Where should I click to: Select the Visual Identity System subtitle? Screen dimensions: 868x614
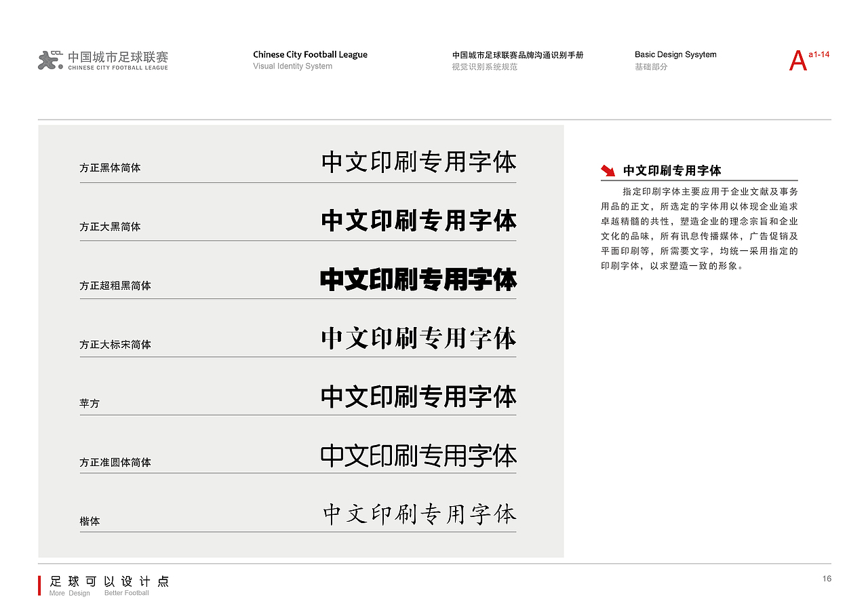(292, 66)
